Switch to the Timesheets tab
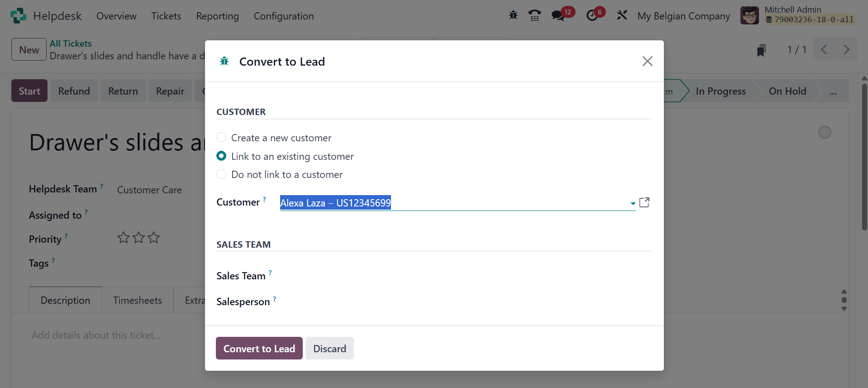The height and width of the screenshot is (388, 868). pos(137,300)
